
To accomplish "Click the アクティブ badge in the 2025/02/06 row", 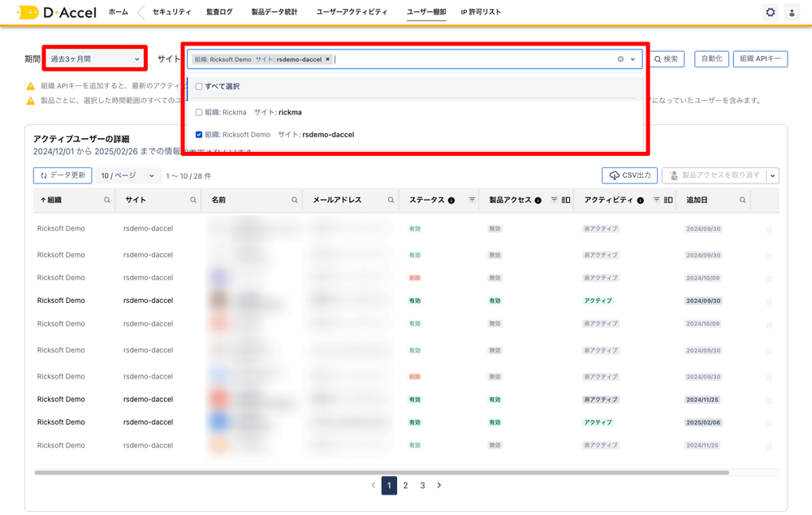I will (598, 422).
